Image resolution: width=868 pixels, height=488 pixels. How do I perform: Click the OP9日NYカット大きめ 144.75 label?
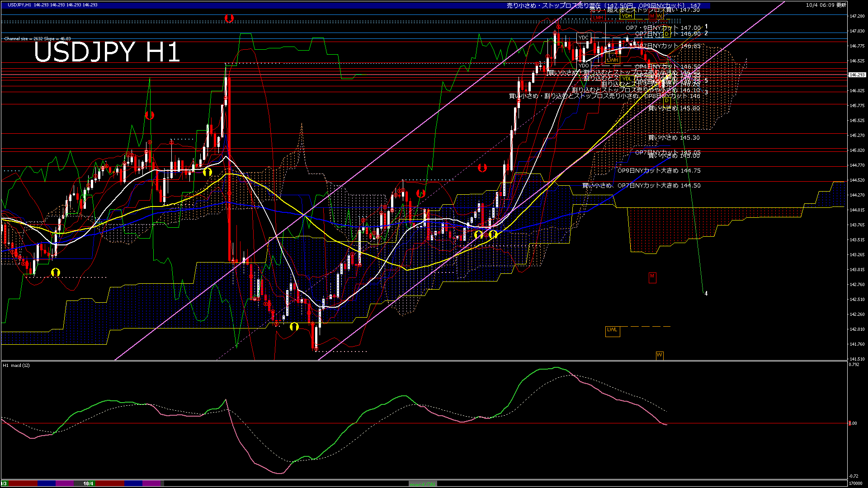pyautogui.click(x=659, y=171)
